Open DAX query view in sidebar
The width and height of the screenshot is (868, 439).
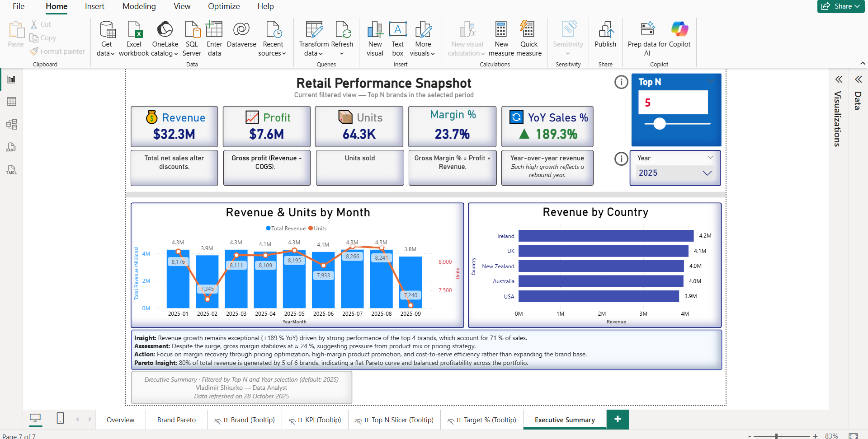pos(12,147)
